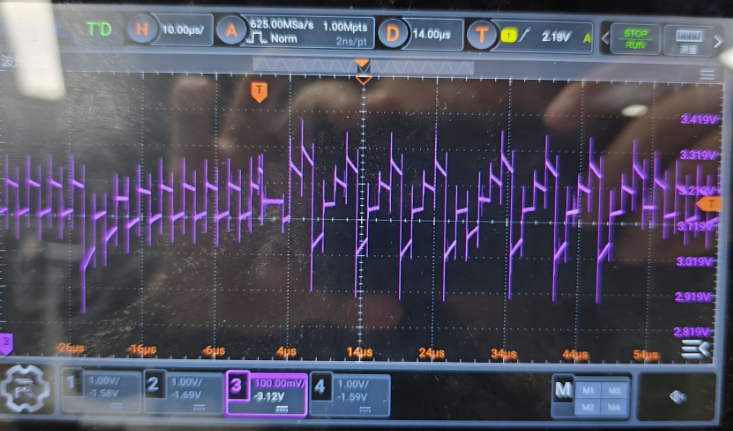Click the gear function navigation icon
Screen dimensions: 733x431
24,388
